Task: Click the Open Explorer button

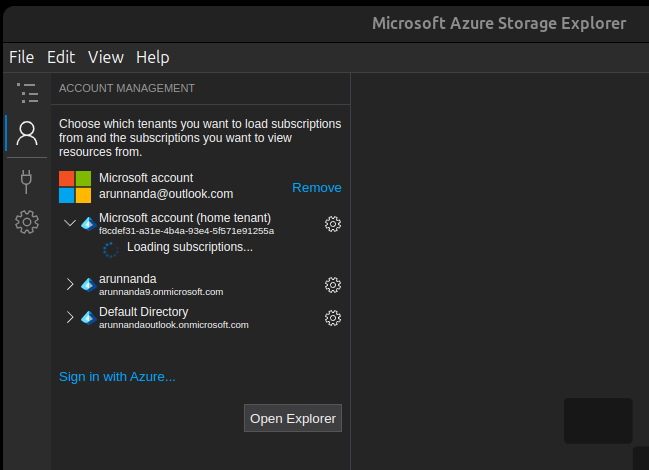Action: (293, 418)
